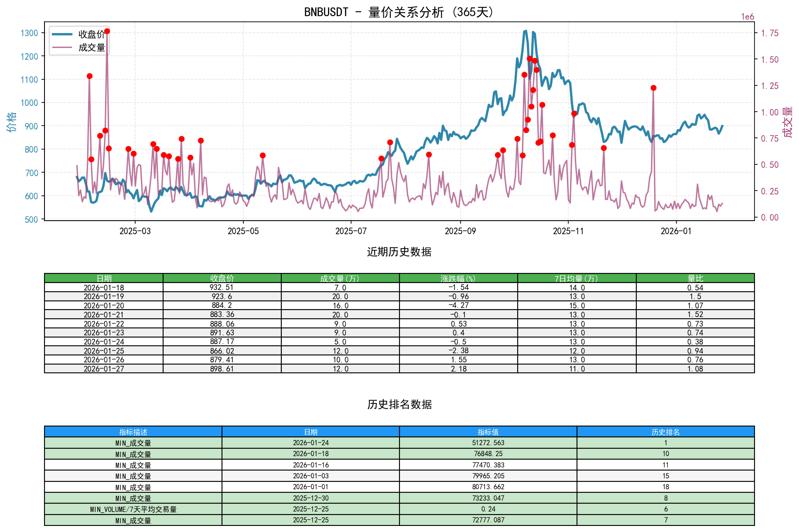799x532 pixels.
Task: Select the red marker near 2026-01 spike
Action: pos(653,88)
